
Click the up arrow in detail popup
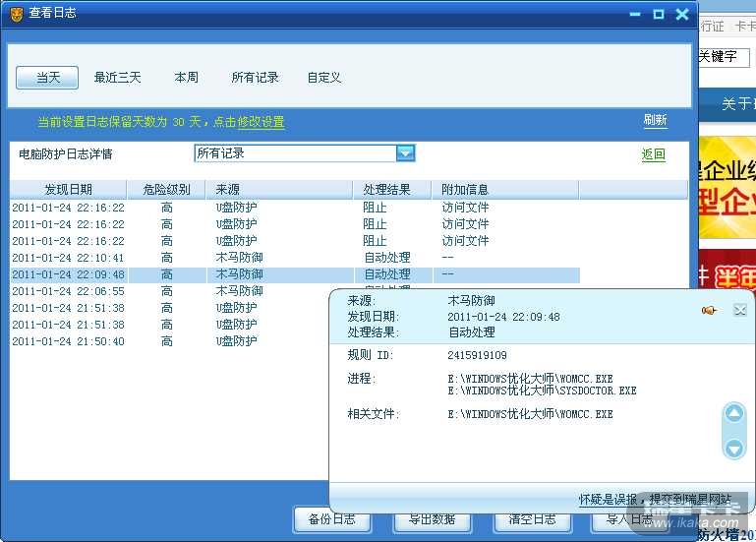[x=733, y=413]
